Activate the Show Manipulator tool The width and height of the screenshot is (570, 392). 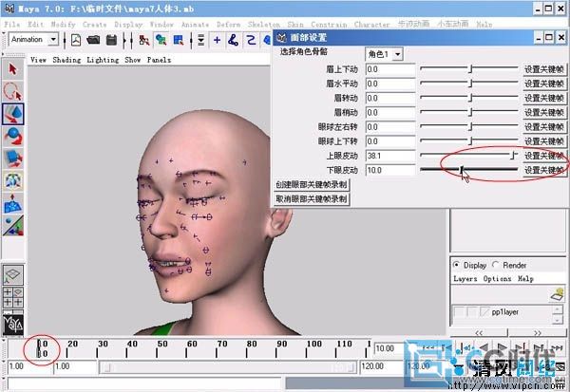point(13,225)
